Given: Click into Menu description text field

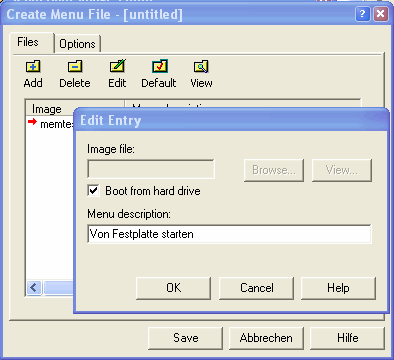Looking at the screenshot, I should pos(229,234).
